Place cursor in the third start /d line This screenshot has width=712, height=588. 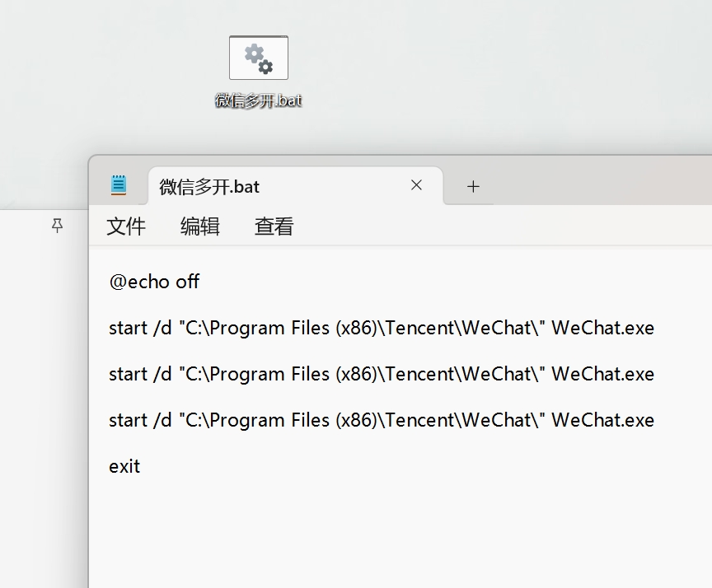tap(382, 421)
